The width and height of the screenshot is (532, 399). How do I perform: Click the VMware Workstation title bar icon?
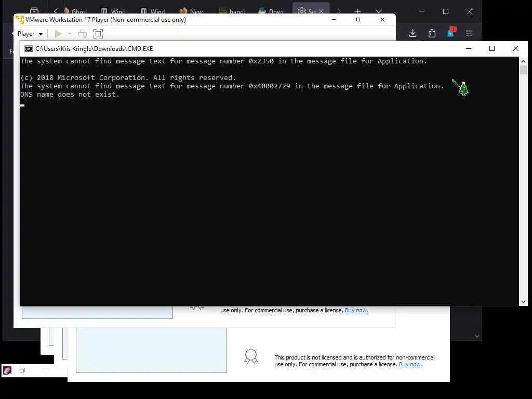[x=20, y=20]
